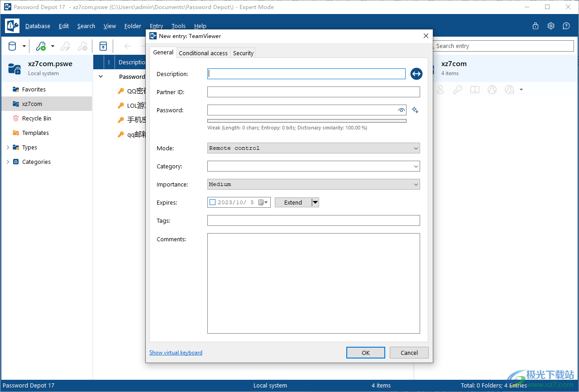Switch to the General tab
Viewport: 579px width, 392px height.
pyautogui.click(x=163, y=53)
